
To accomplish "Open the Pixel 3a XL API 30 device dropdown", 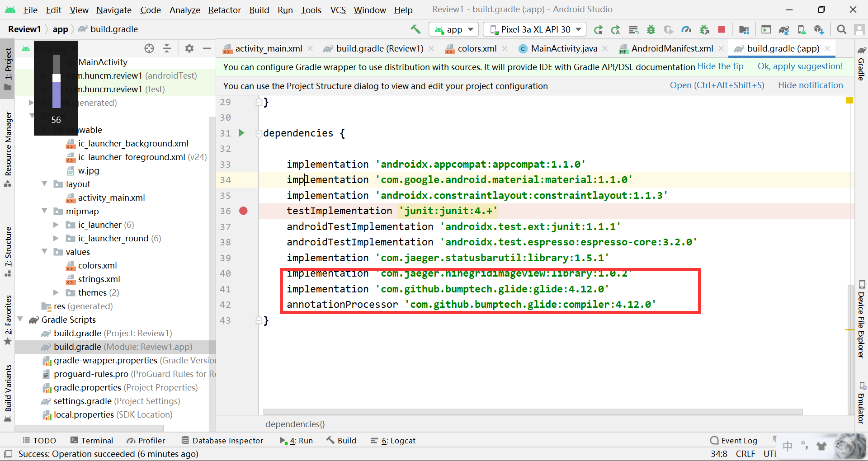I will pyautogui.click(x=535, y=29).
